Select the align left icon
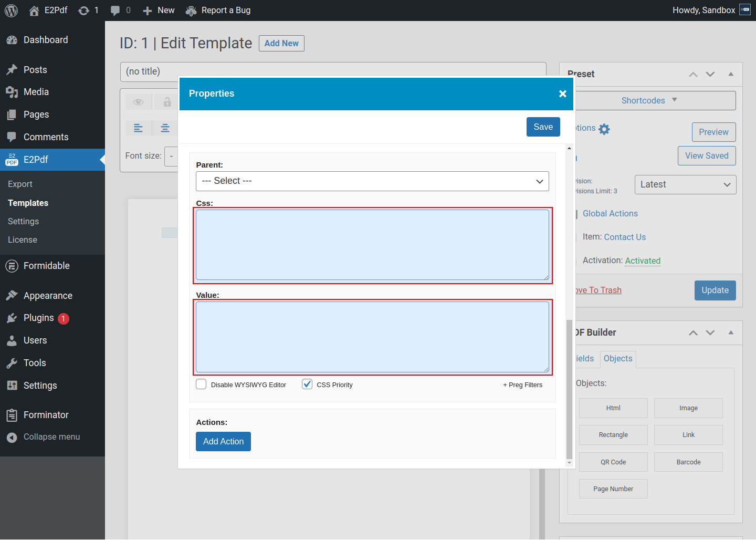Viewport: 756px width, 540px height. click(x=139, y=128)
